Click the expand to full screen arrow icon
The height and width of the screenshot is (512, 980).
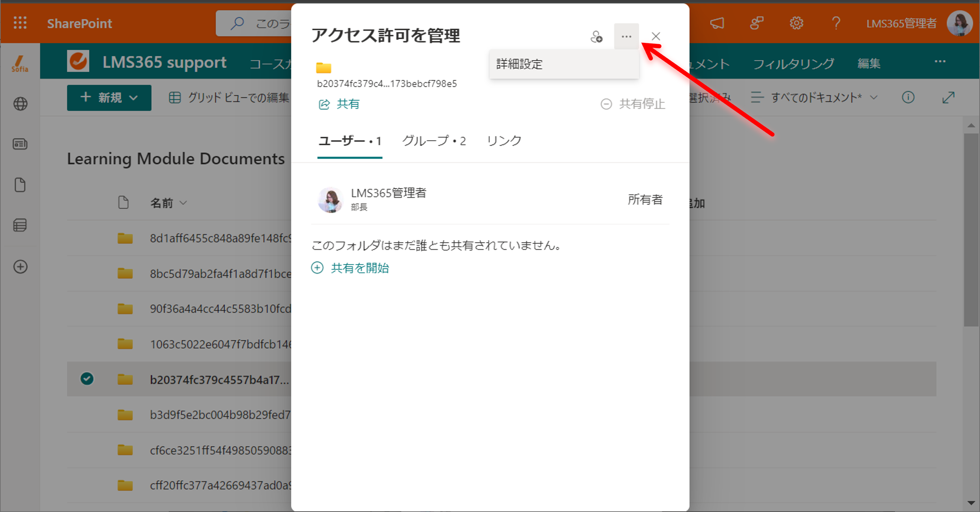pyautogui.click(x=949, y=97)
